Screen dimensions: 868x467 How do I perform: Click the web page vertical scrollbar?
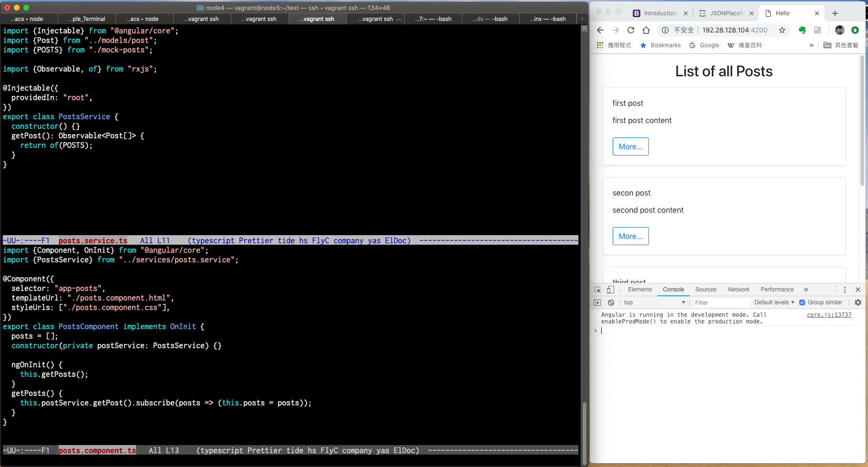pyautogui.click(x=862, y=121)
